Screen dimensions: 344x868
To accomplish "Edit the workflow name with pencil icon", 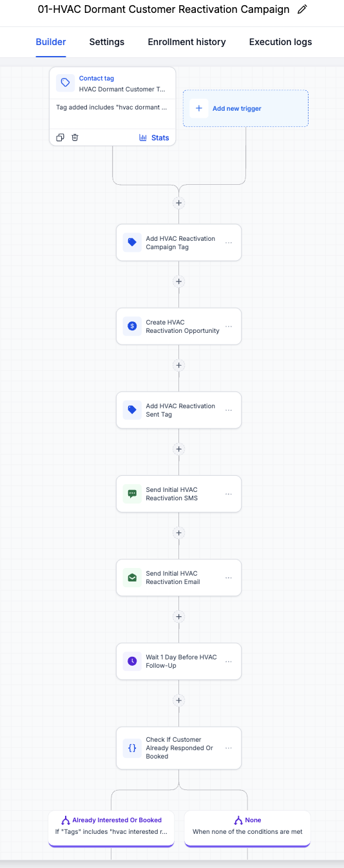I will click(x=302, y=10).
